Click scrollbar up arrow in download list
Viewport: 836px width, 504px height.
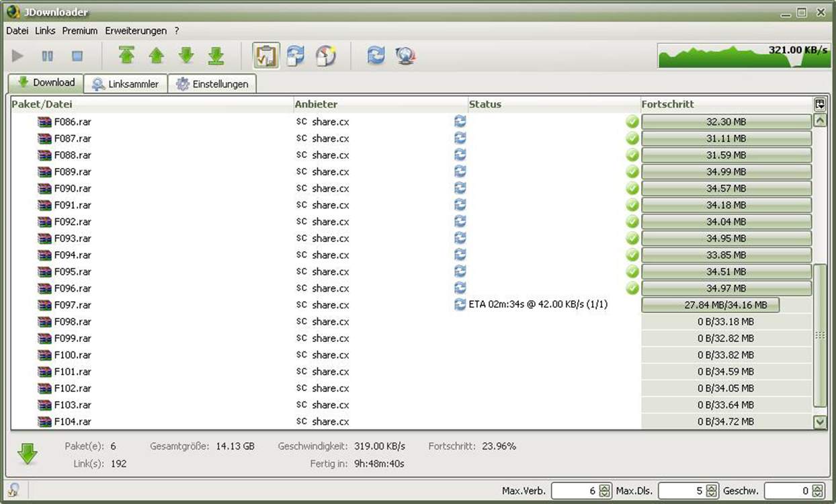click(x=820, y=121)
